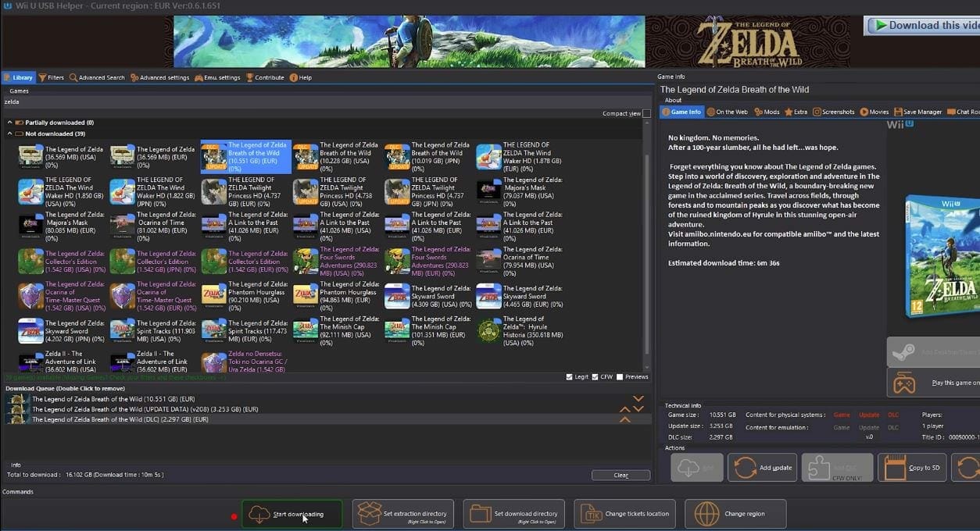Switch to the Screenshots tab

pos(833,112)
